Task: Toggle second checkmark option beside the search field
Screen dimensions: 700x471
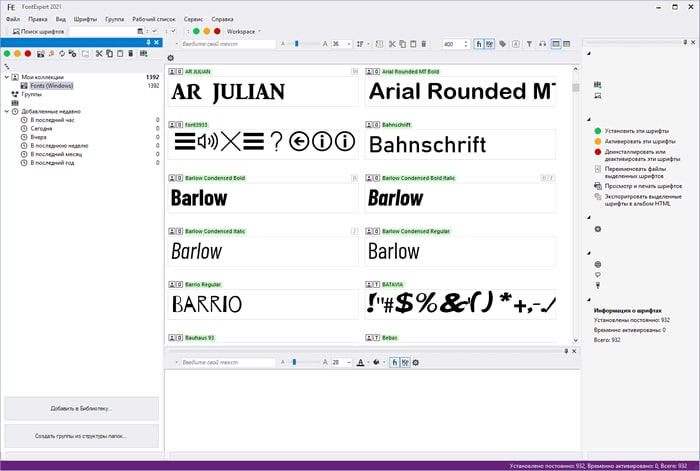Action: [173, 31]
